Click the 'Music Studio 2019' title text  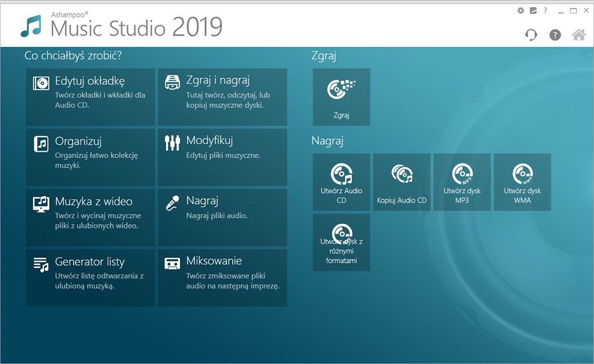point(137,28)
